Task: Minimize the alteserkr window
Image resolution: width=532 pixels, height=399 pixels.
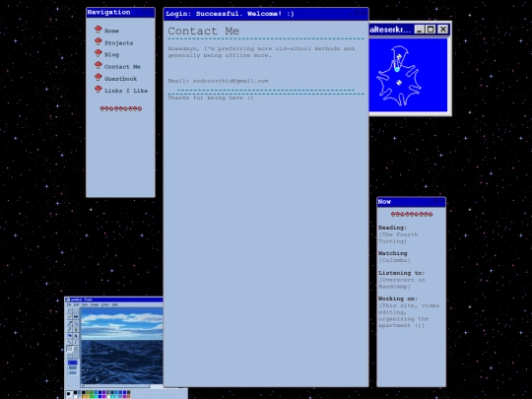Action: pos(420,30)
